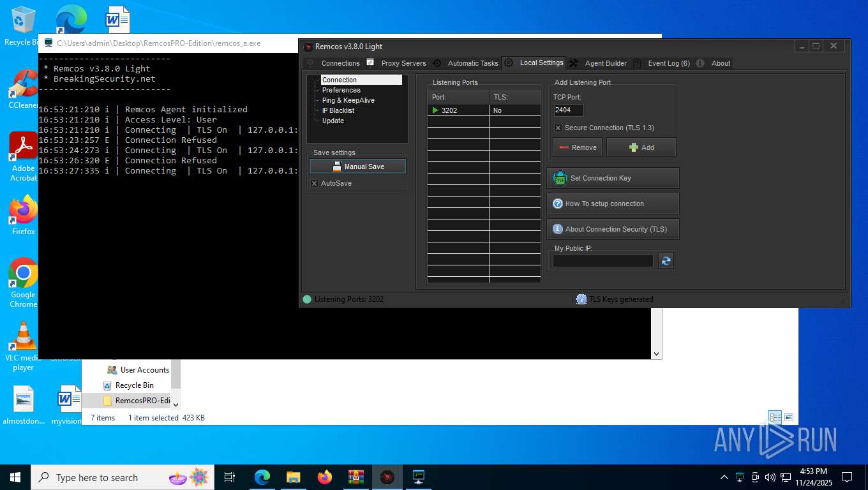Switch Explorer to details view icon

click(775, 417)
